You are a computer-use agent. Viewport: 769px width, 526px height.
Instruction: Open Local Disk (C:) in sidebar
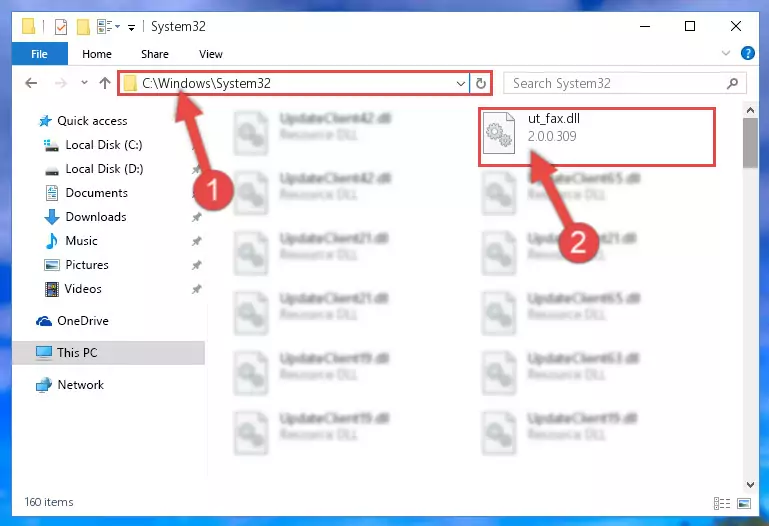click(x=103, y=145)
